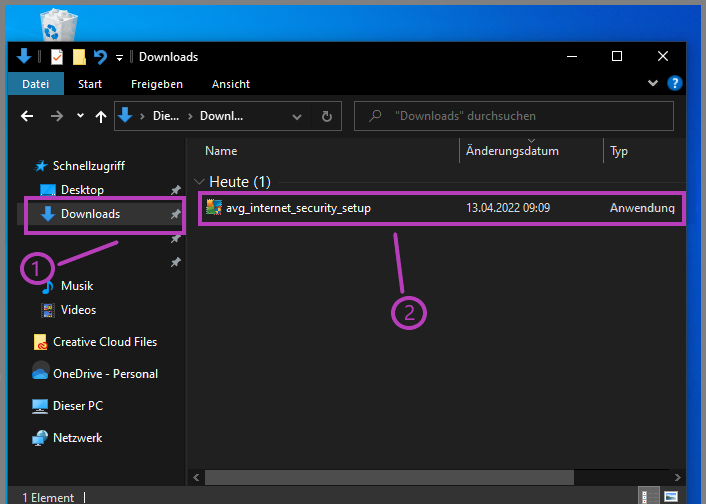Open Downloads in the navigation pane
Viewport: 706px width, 504px height.
pyautogui.click(x=91, y=213)
